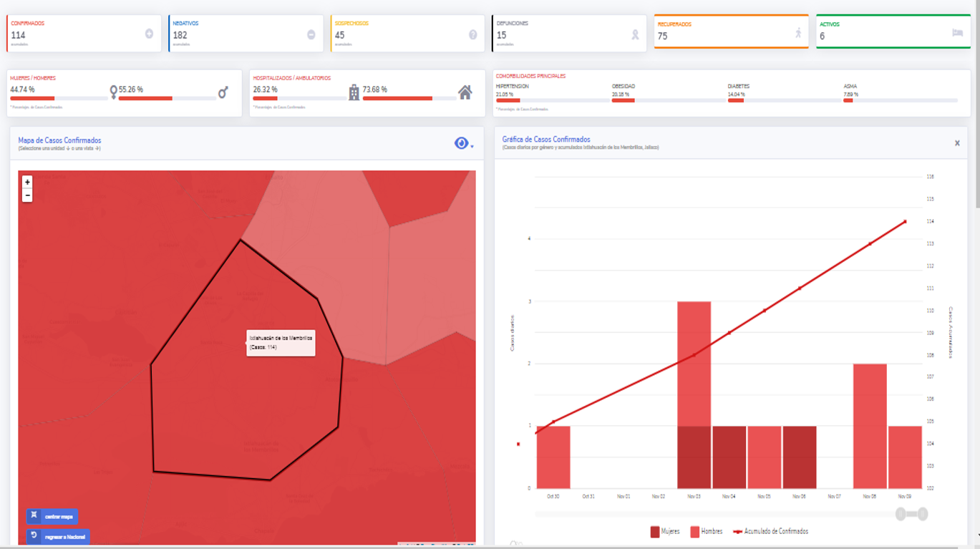Toggle Mujeres series in chart legend
Viewport: 980px width, 549px height.
[x=665, y=531]
